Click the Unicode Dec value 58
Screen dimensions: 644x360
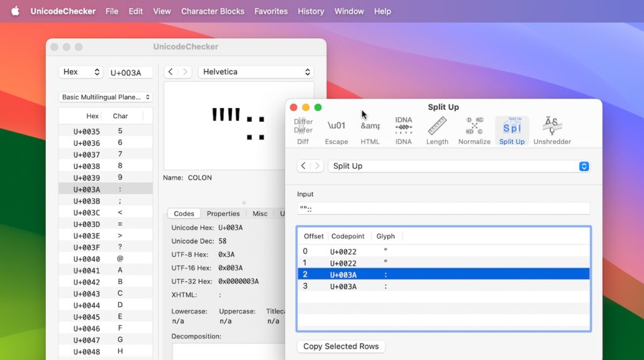[x=222, y=241]
